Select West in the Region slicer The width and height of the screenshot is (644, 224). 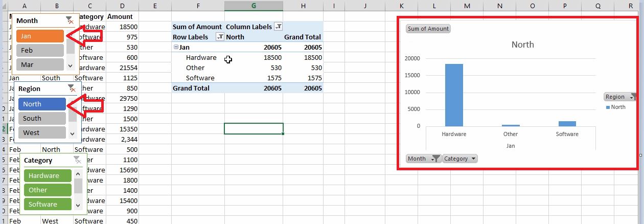click(42, 132)
